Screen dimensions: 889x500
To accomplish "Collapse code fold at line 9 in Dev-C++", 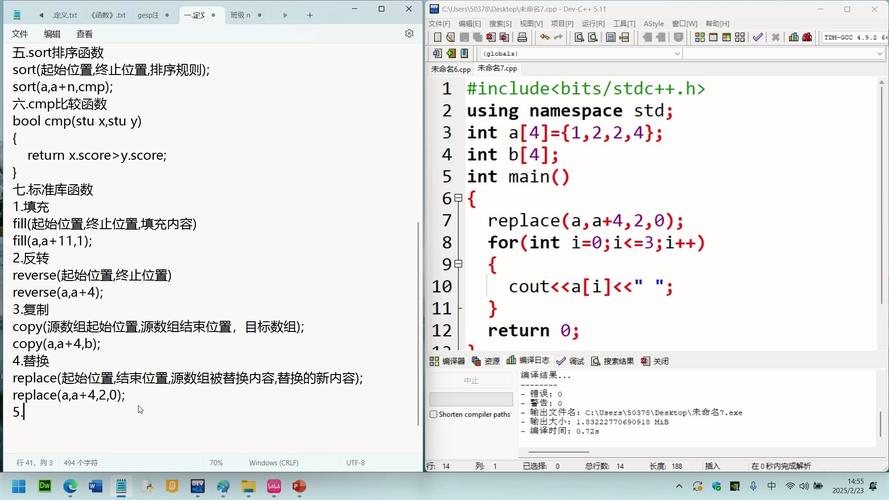I will pos(458,264).
